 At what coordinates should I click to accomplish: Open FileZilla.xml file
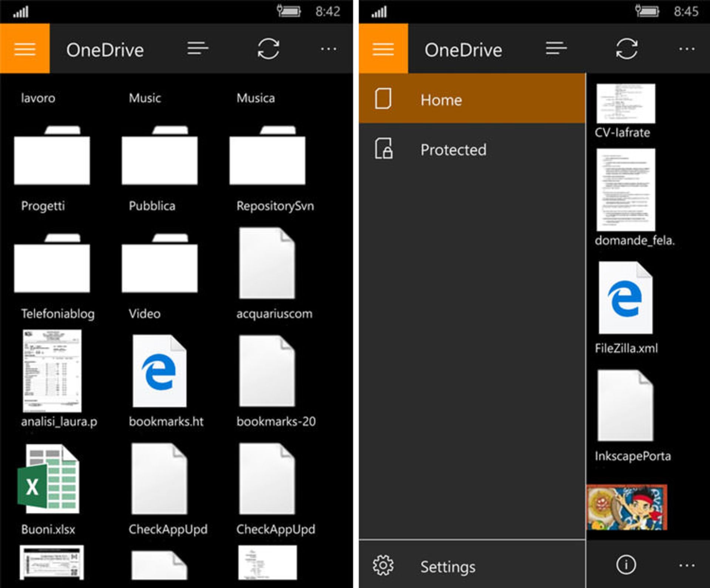pyautogui.click(x=626, y=298)
